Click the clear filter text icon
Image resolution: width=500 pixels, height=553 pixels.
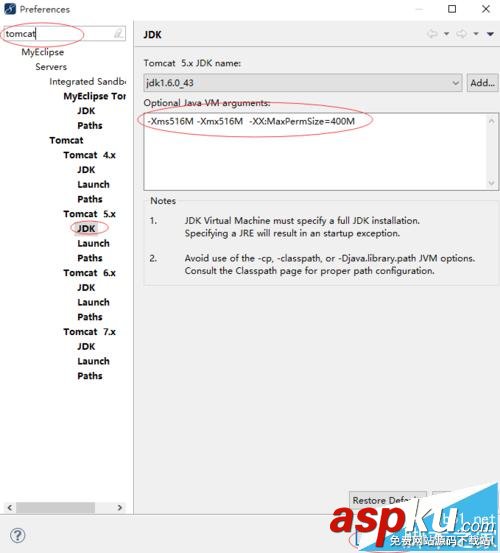[x=118, y=34]
